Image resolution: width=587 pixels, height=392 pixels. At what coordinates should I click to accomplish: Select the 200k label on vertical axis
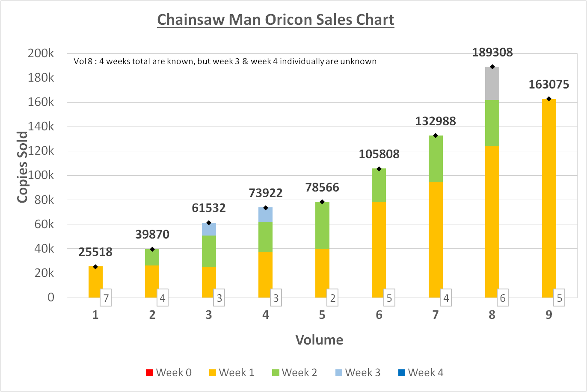click(x=41, y=53)
